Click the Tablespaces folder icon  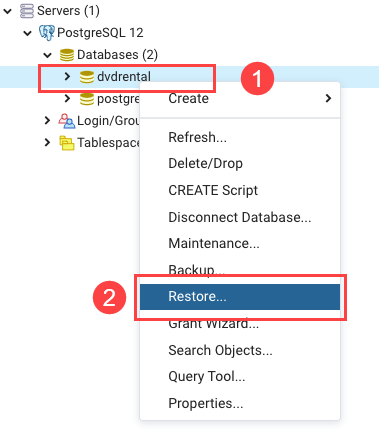67,143
